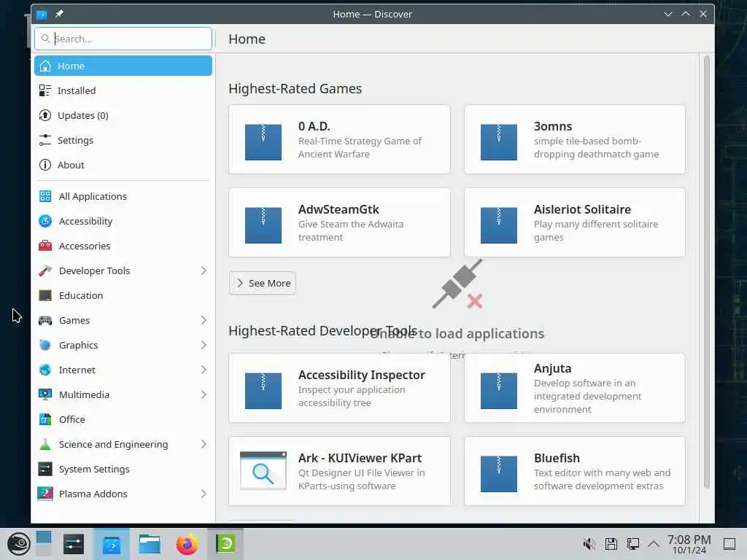Click the search magnifier icon
Viewport: 747px width, 560px height.
(45, 39)
